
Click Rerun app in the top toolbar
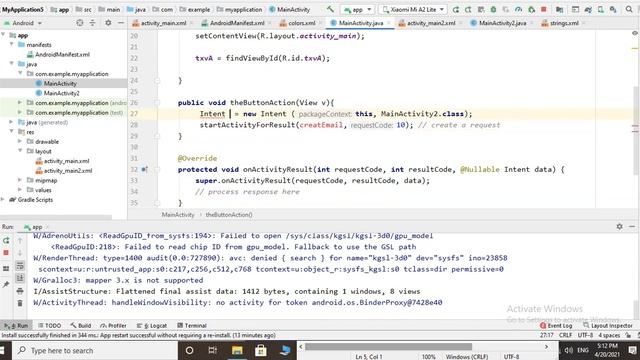(456, 9)
